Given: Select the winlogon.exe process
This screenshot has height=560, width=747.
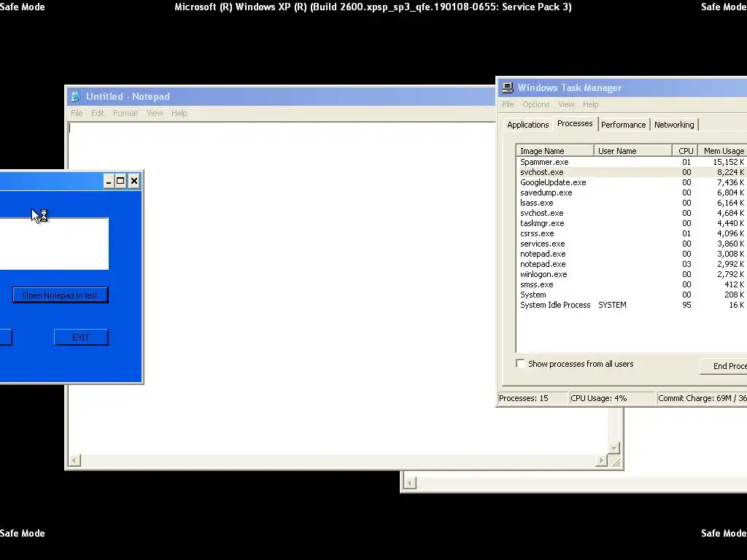Looking at the screenshot, I should click(x=632, y=275).
